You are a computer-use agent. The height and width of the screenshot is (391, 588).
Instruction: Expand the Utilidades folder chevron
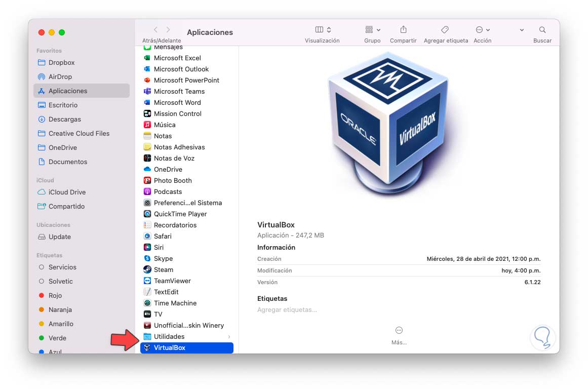(x=229, y=337)
